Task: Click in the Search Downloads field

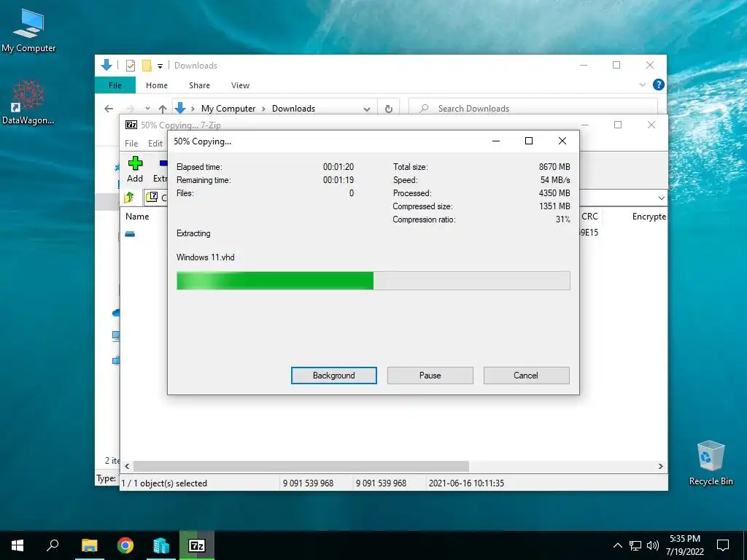Action: [x=533, y=109]
